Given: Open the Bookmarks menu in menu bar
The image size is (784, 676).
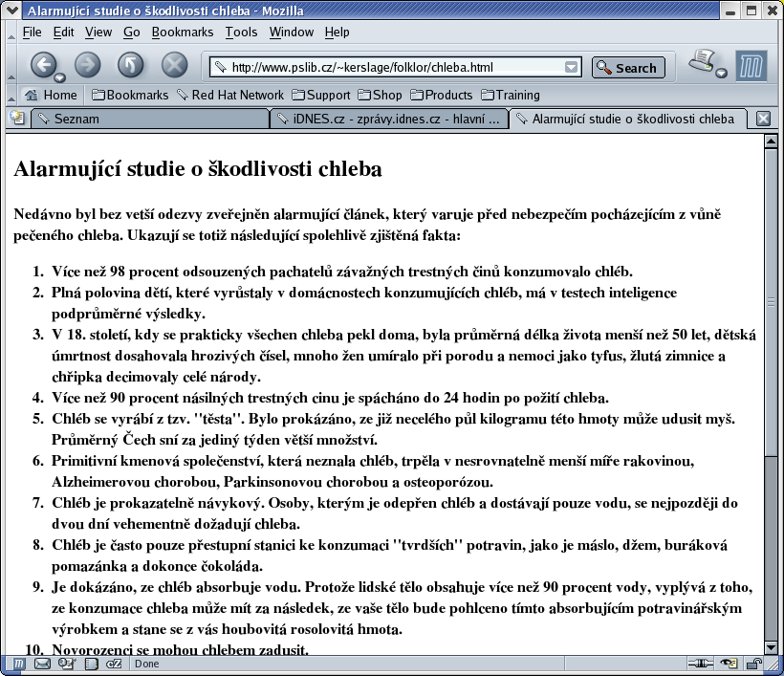Looking at the screenshot, I should click(183, 32).
